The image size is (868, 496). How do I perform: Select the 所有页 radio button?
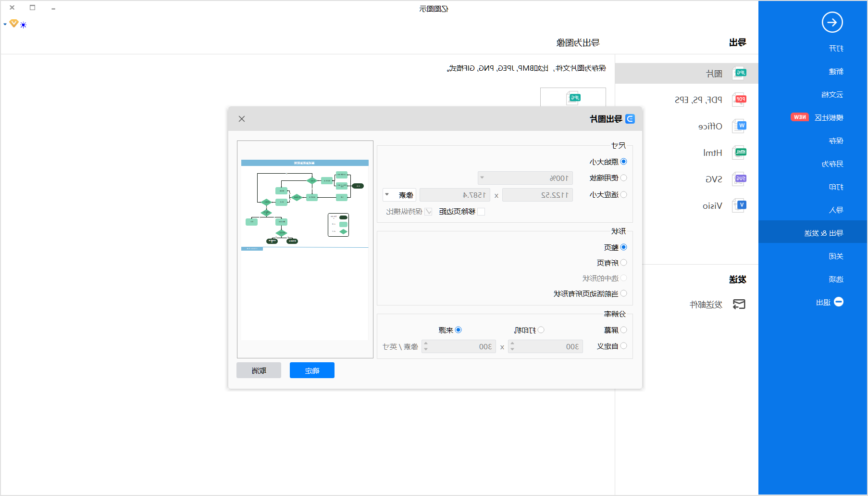click(623, 262)
